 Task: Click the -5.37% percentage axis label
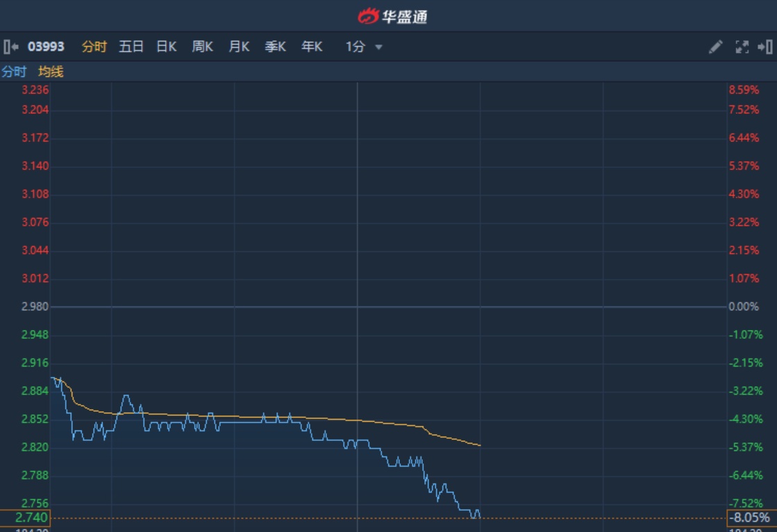(745, 448)
